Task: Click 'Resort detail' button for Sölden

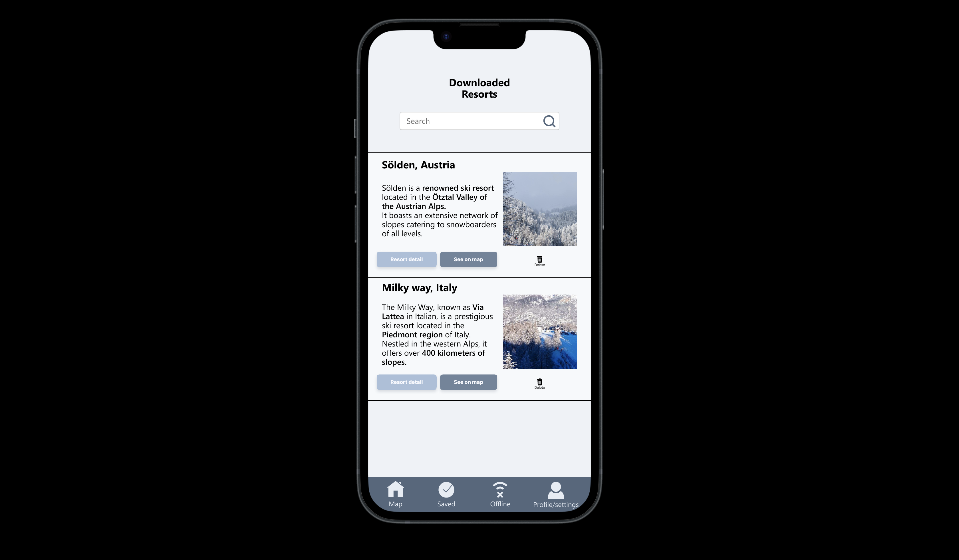Action: (406, 259)
